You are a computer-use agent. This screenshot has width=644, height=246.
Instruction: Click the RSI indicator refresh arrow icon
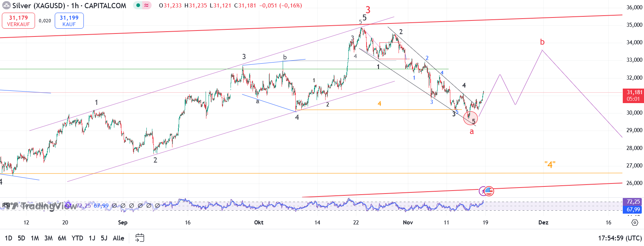pos(68,205)
